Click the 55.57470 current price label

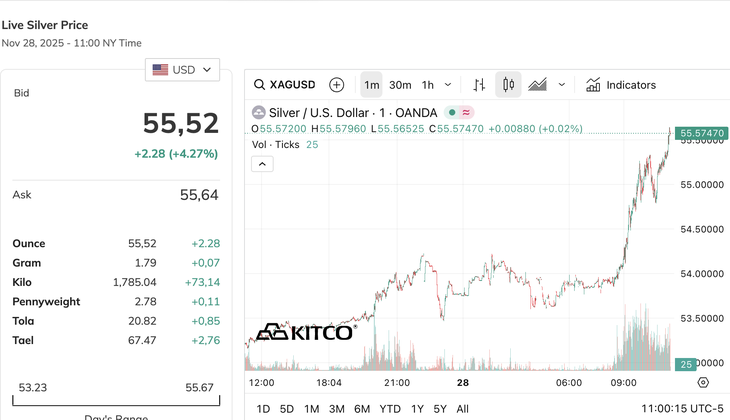pos(700,133)
